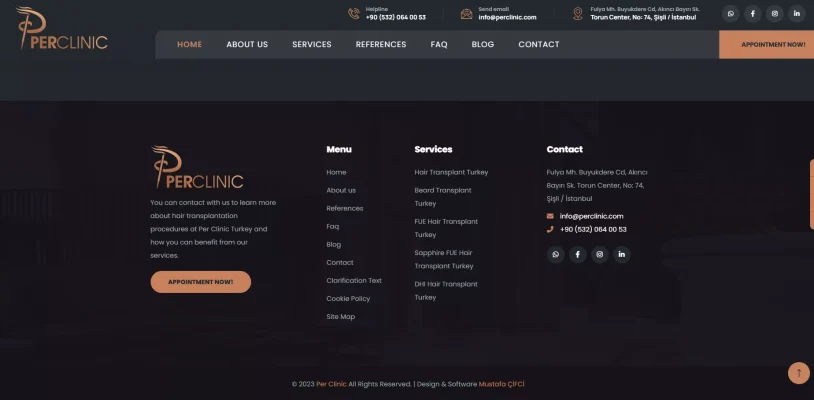Click the location pin icon in header
814x400 pixels.
(578, 13)
